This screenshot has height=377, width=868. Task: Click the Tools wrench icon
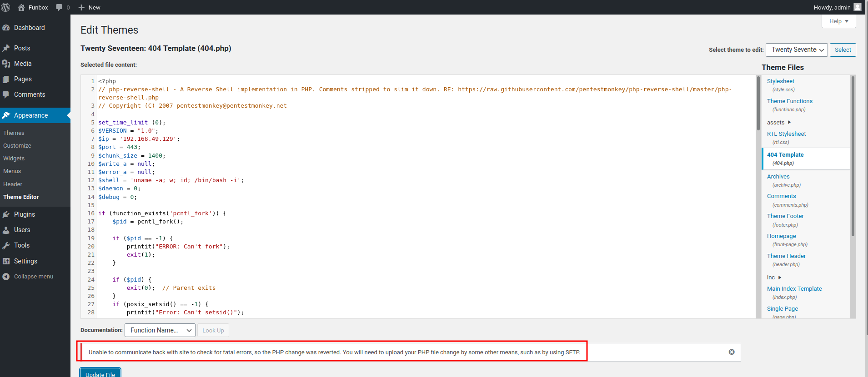click(6, 245)
